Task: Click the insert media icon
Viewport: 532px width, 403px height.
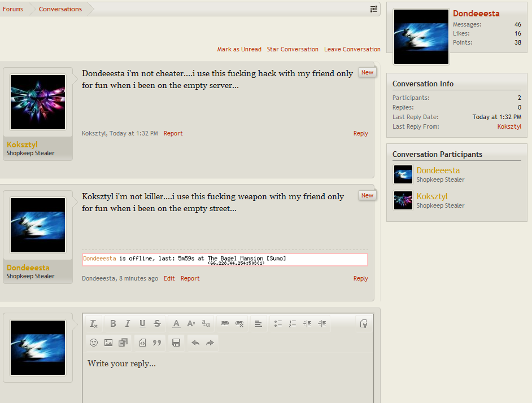Action: [123, 343]
